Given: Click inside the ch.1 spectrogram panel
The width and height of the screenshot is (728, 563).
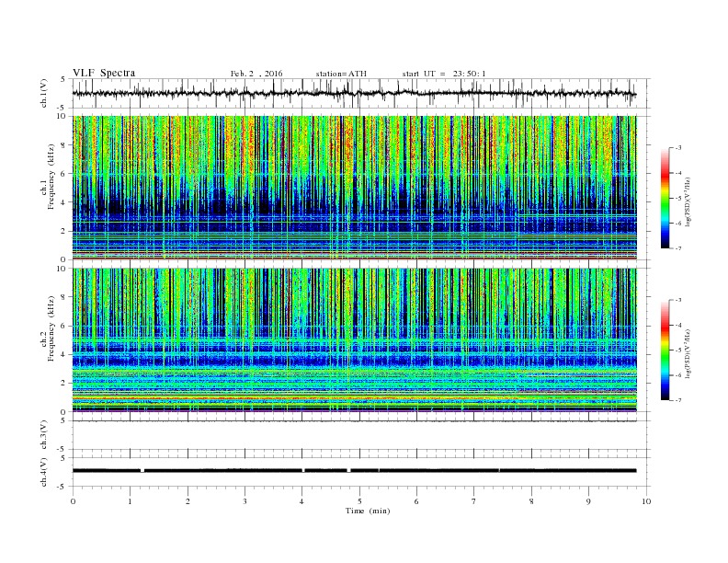Looking at the screenshot, I should [354, 188].
